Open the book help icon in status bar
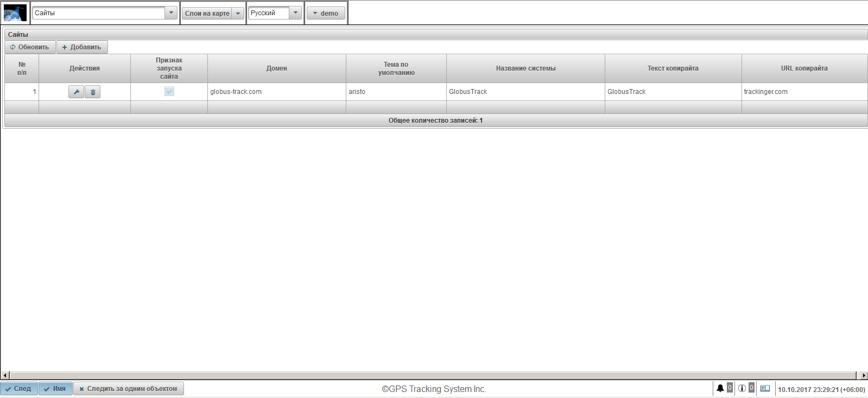Image resolution: width=868 pixels, height=398 pixels. point(765,388)
